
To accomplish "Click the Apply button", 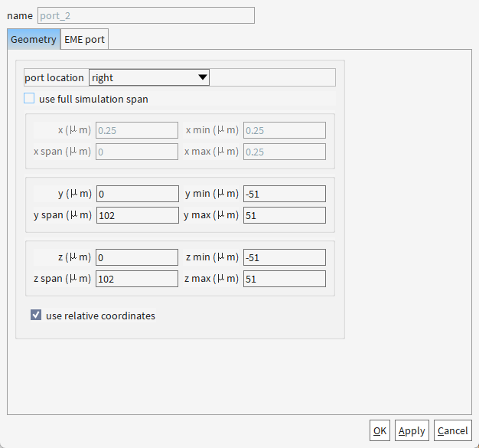I will [412, 430].
